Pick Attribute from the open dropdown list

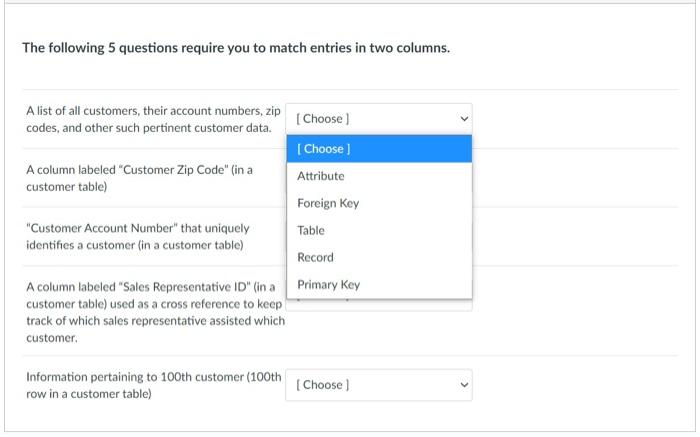(x=379, y=176)
